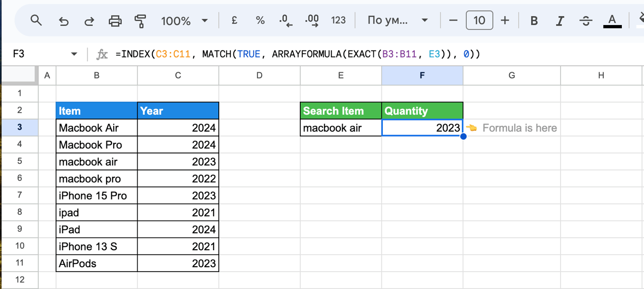Click the select-all corner box
644x289 pixels.
[x=19, y=76]
